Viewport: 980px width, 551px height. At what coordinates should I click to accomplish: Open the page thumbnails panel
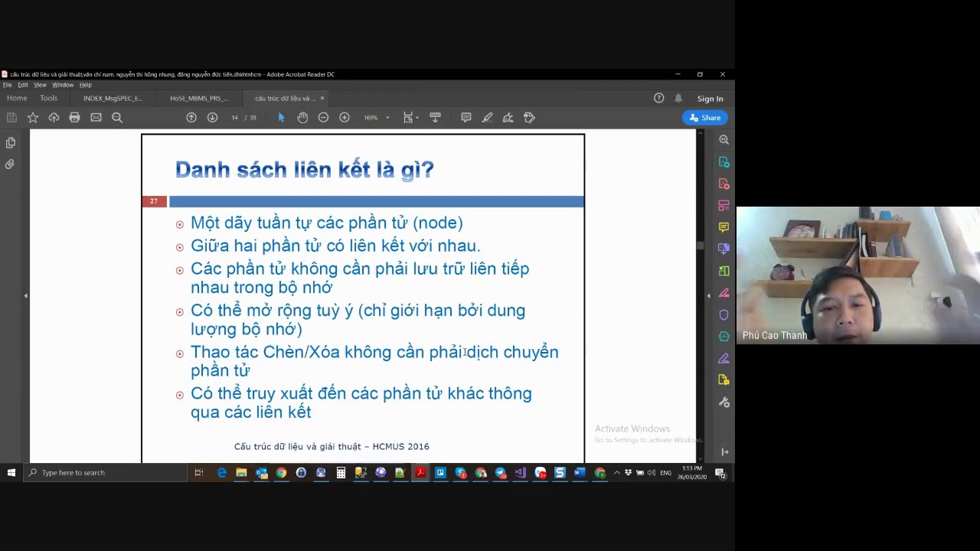tap(10, 142)
